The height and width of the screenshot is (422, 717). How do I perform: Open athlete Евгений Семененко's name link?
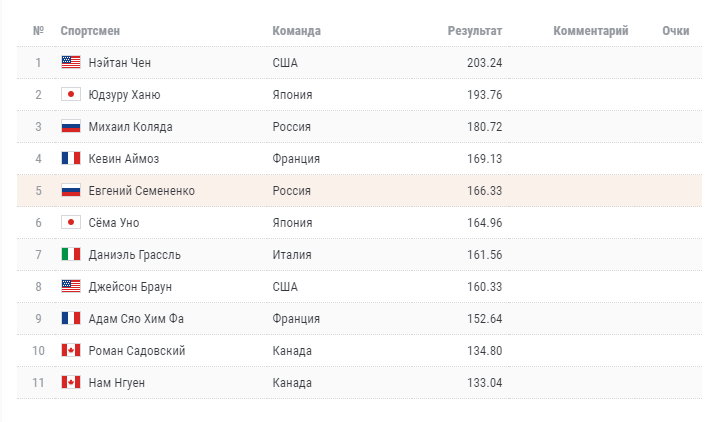tap(142, 190)
